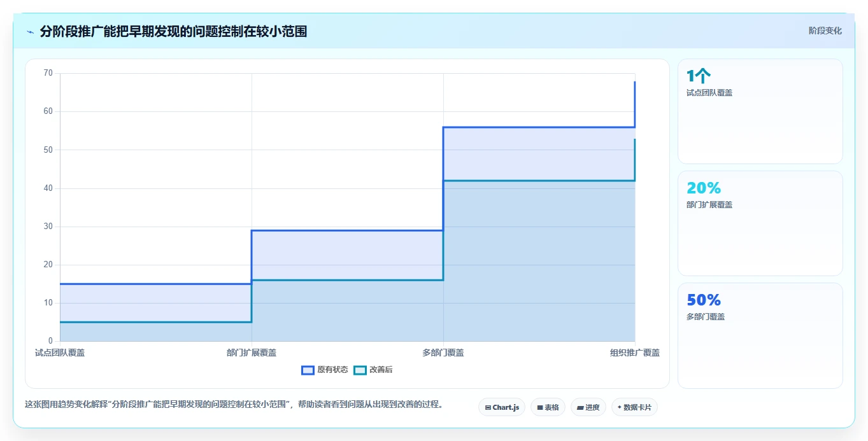Screen dimensions: 868x441
Task: Open the 20% 部门扩展覆盖 card
Action: (760, 223)
